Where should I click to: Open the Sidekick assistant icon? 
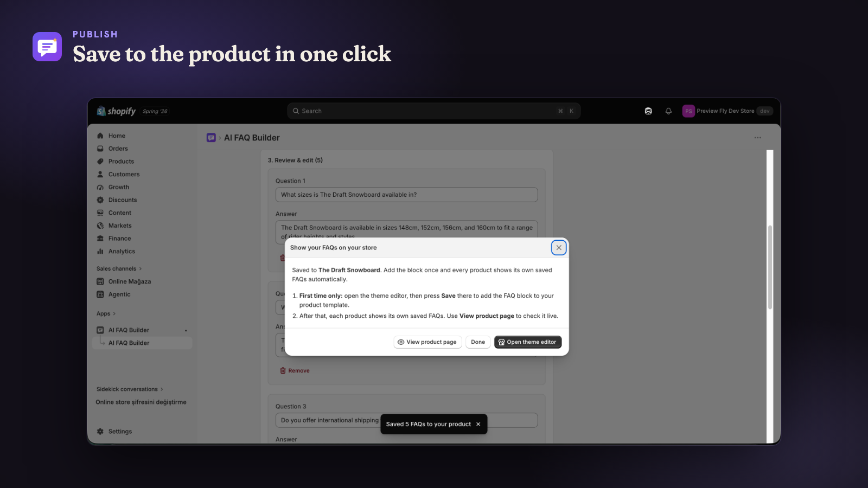pyautogui.click(x=648, y=111)
